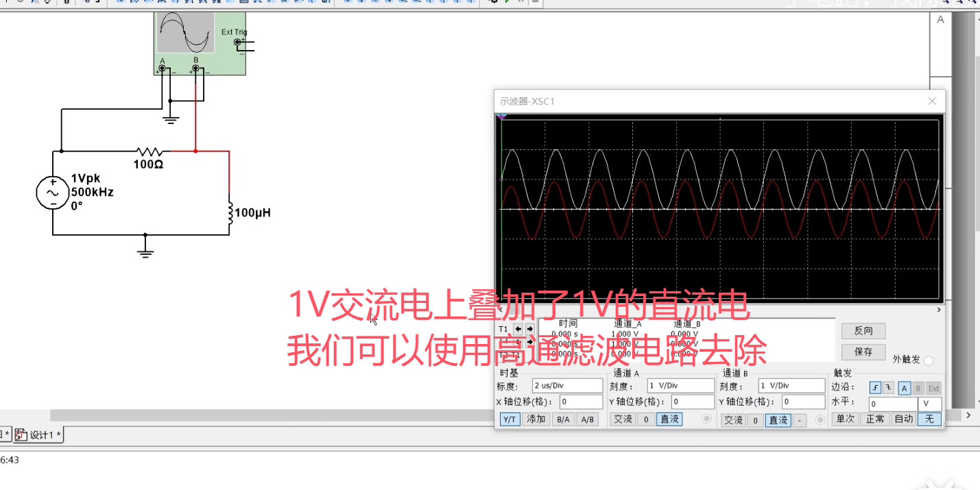Set channel A coupling to 0

pos(646,419)
